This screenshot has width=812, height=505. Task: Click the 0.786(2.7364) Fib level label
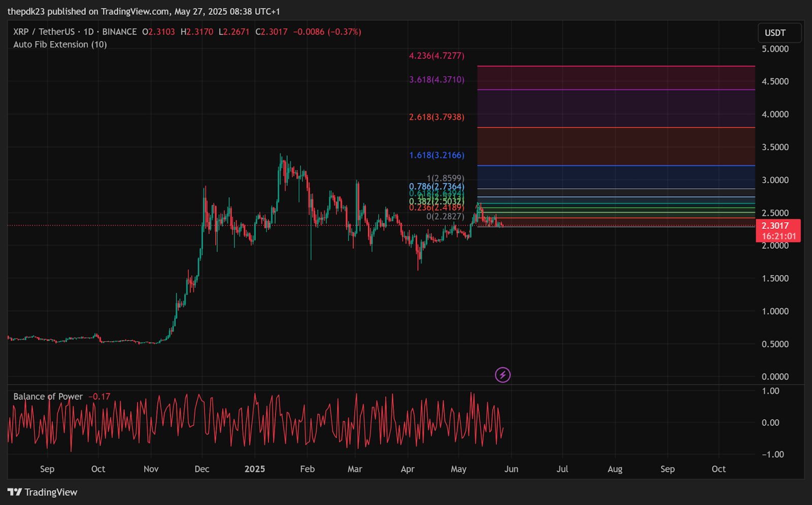tap(436, 187)
